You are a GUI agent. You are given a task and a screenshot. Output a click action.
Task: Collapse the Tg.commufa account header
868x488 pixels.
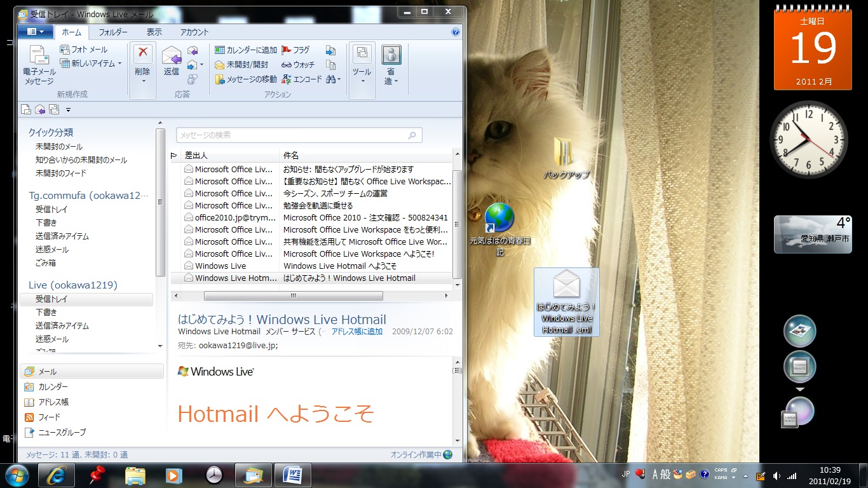[x=88, y=196]
